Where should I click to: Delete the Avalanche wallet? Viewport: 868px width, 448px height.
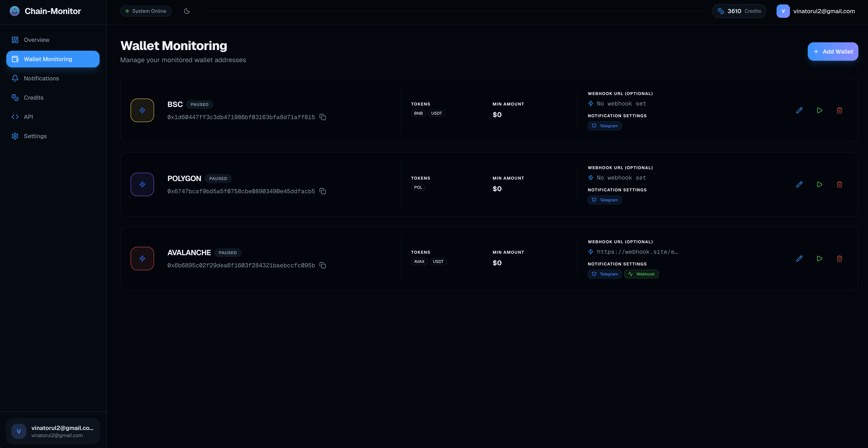[x=840, y=259]
